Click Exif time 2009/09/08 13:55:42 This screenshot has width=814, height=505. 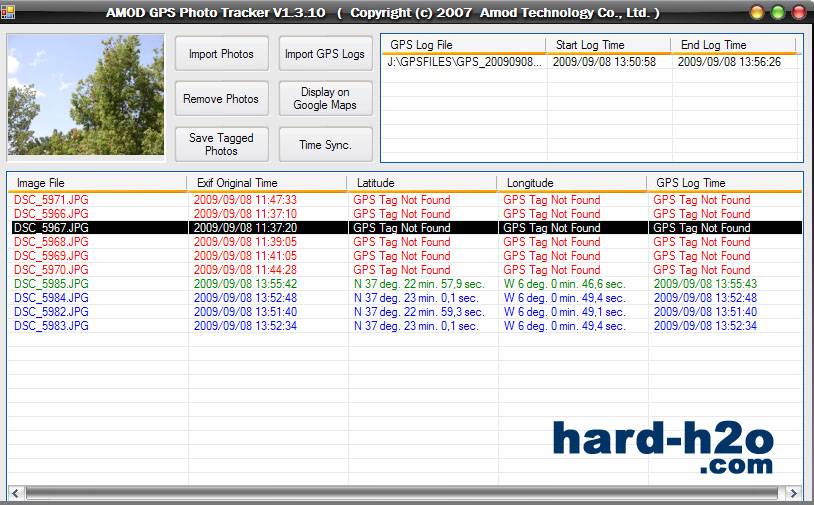pos(245,284)
